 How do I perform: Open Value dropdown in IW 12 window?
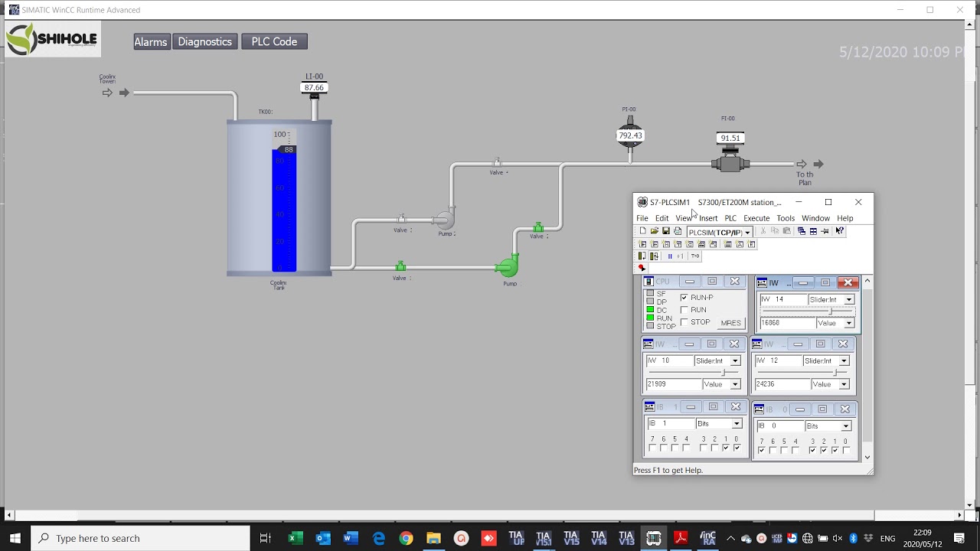pyautogui.click(x=844, y=384)
